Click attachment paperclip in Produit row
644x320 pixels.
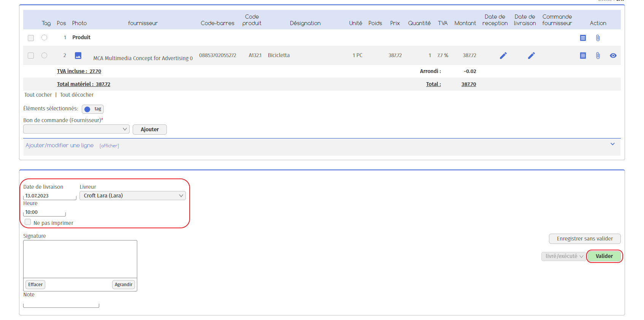tap(598, 38)
